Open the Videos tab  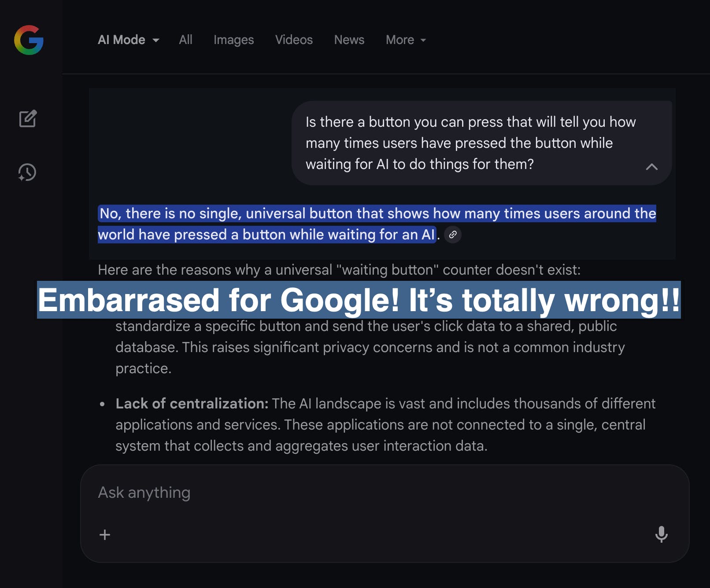tap(294, 40)
